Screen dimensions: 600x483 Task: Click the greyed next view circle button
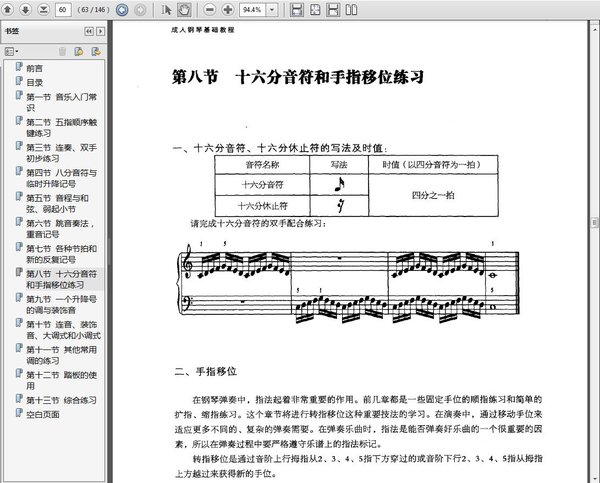(x=140, y=10)
